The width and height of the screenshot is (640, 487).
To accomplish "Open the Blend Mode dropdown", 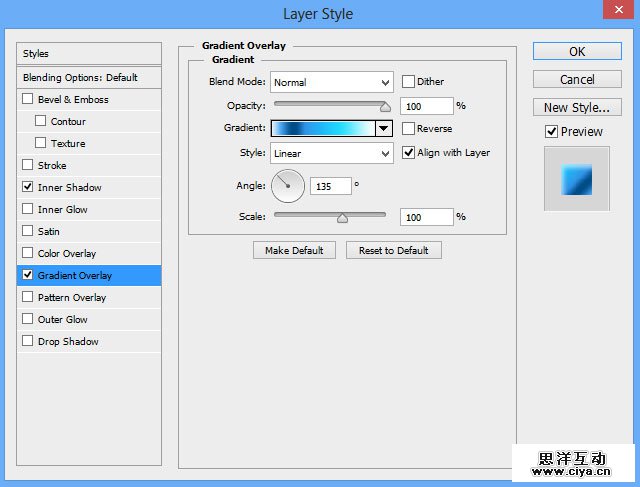I will (331, 82).
